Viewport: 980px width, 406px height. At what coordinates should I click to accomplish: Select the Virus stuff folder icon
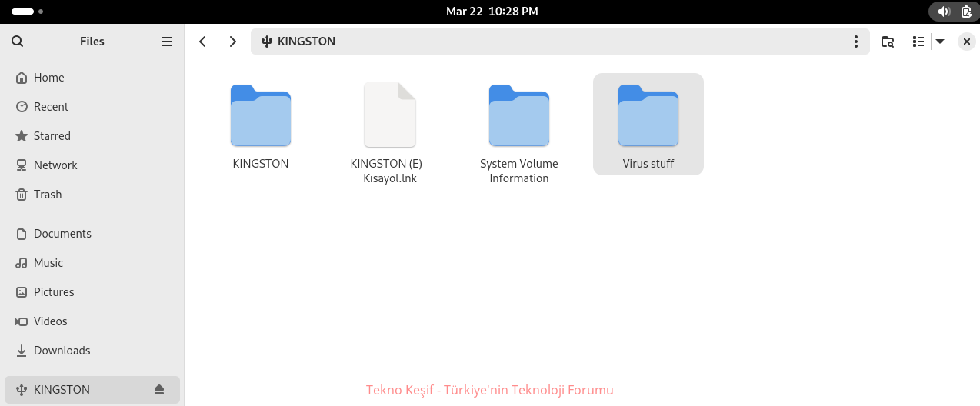point(648,115)
